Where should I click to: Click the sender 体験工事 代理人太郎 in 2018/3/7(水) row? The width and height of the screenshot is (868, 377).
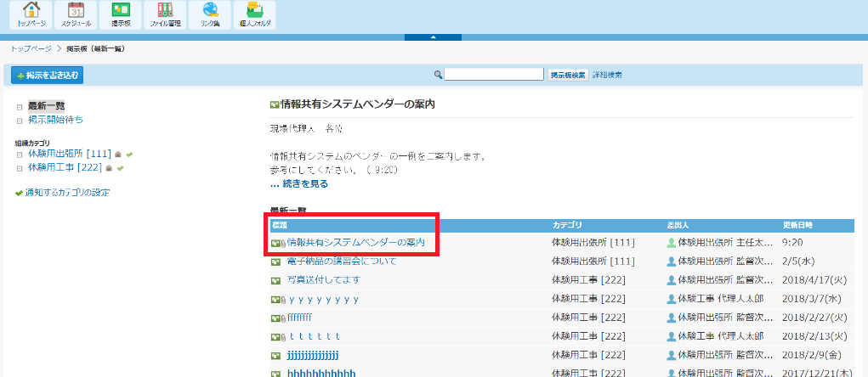721,299
